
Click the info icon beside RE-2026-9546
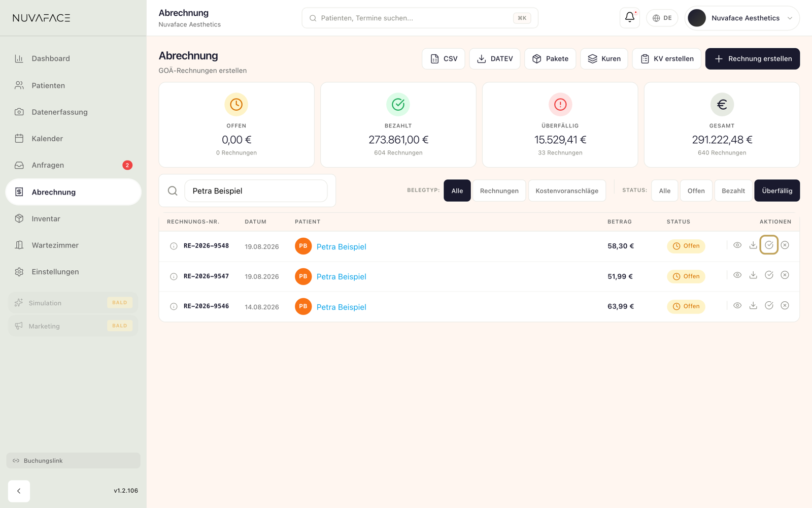pos(174,307)
